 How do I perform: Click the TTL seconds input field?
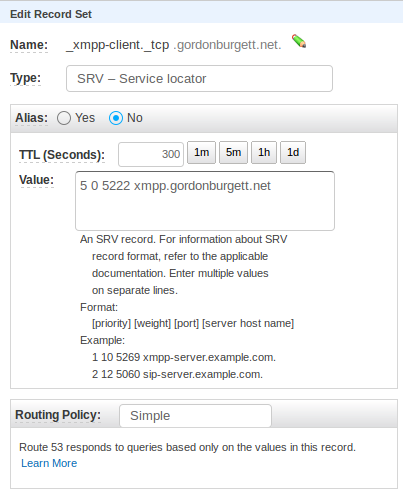pos(151,154)
